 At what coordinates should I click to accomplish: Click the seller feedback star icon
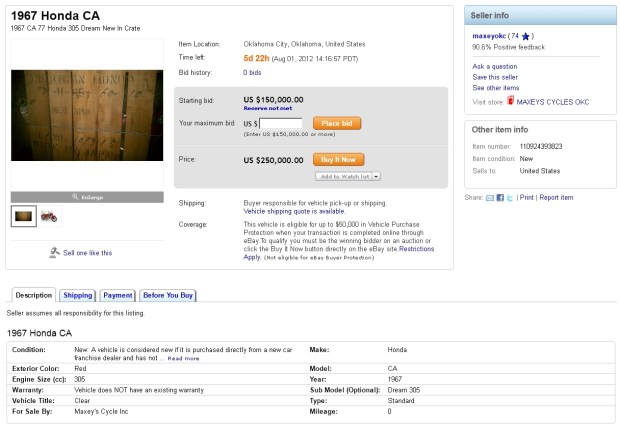pos(526,36)
